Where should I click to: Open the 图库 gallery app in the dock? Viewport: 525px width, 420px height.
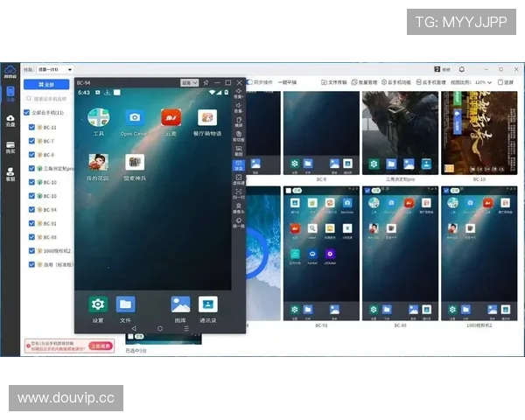coord(180,304)
